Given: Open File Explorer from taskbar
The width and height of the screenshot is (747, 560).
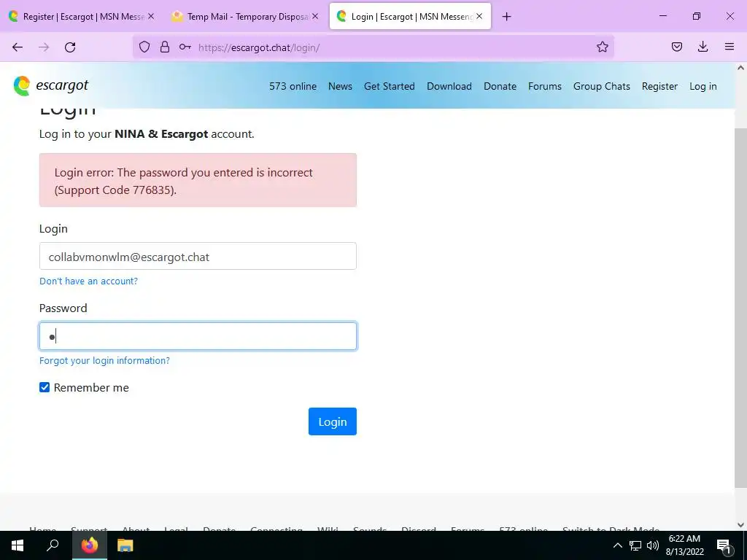Looking at the screenshot, I should tap(125, 545).
